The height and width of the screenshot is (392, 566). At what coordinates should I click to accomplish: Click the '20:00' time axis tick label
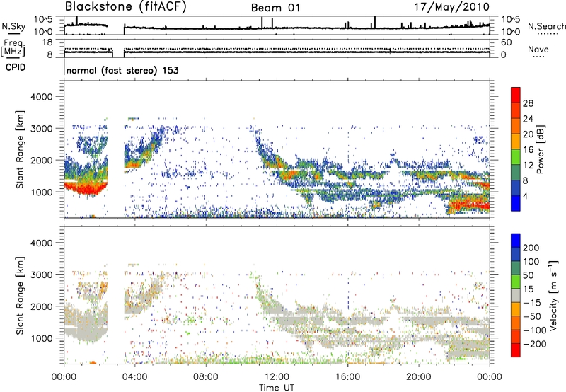[418, 377]
